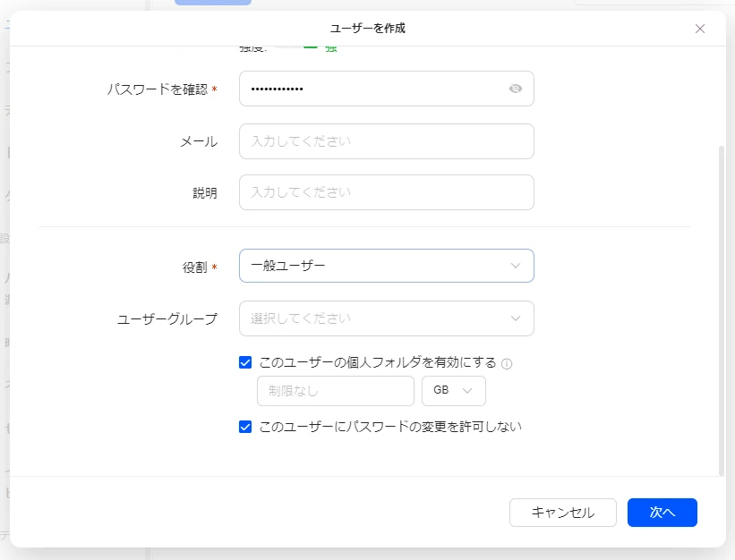Screen dimensions: 735x560
Task: Click chevron arrow next to GB unit
Action: coord(467,391)
